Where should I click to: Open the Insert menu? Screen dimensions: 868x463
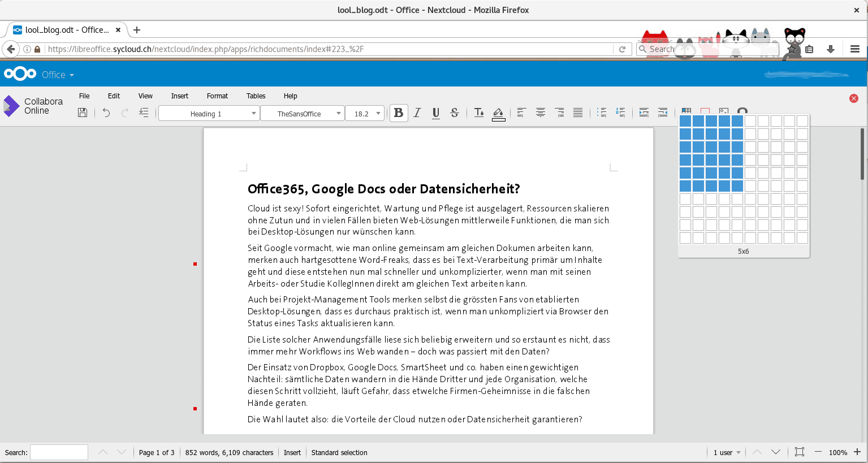click(180, 96)
